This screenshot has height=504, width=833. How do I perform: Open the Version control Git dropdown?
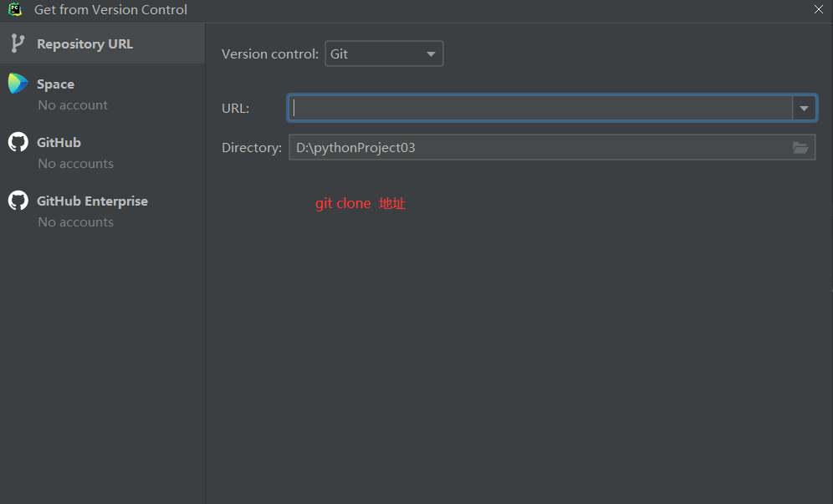pos(384,53)
